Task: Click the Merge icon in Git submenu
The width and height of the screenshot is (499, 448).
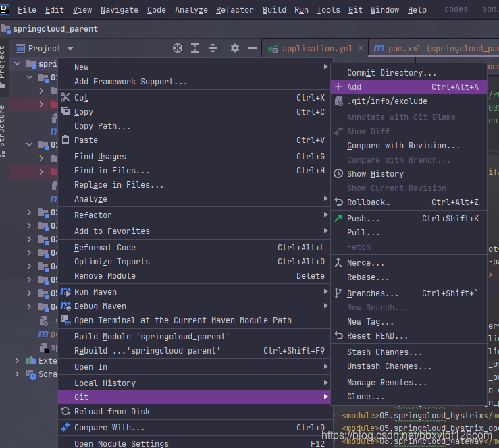Action: click(338, 262)
